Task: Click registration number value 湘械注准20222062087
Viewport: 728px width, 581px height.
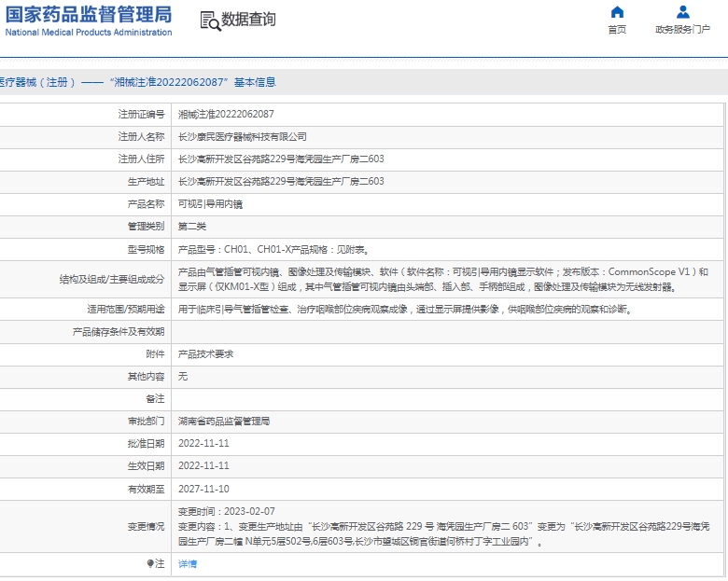Action: 226,114
